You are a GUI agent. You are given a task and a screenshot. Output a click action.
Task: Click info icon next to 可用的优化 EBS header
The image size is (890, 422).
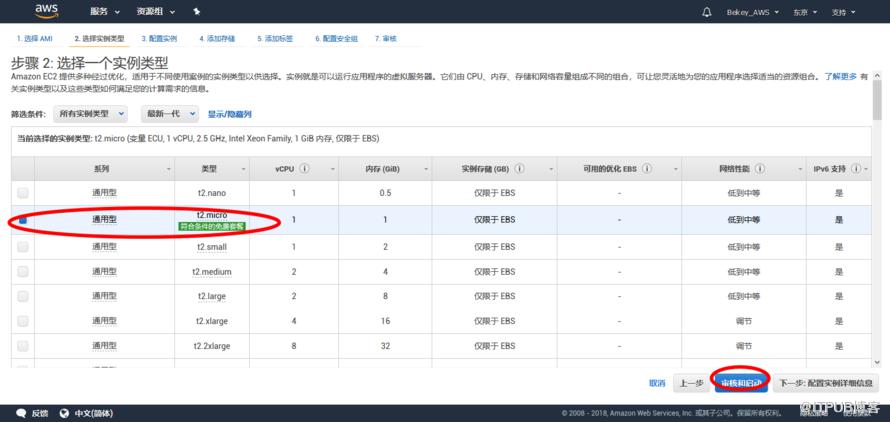click(x=646, y=169)
